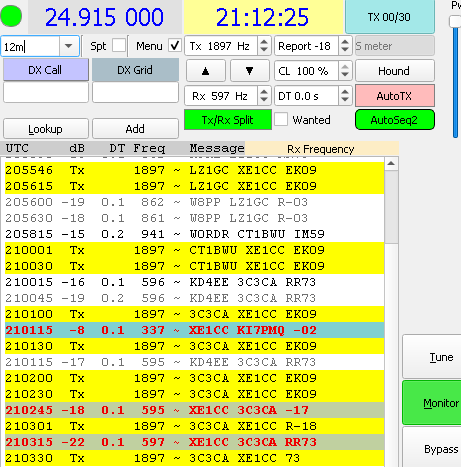The width and height of the screenshot is (462, 467).
Task: Toggle the AutoSeq2 button
Action: [395, 120]
